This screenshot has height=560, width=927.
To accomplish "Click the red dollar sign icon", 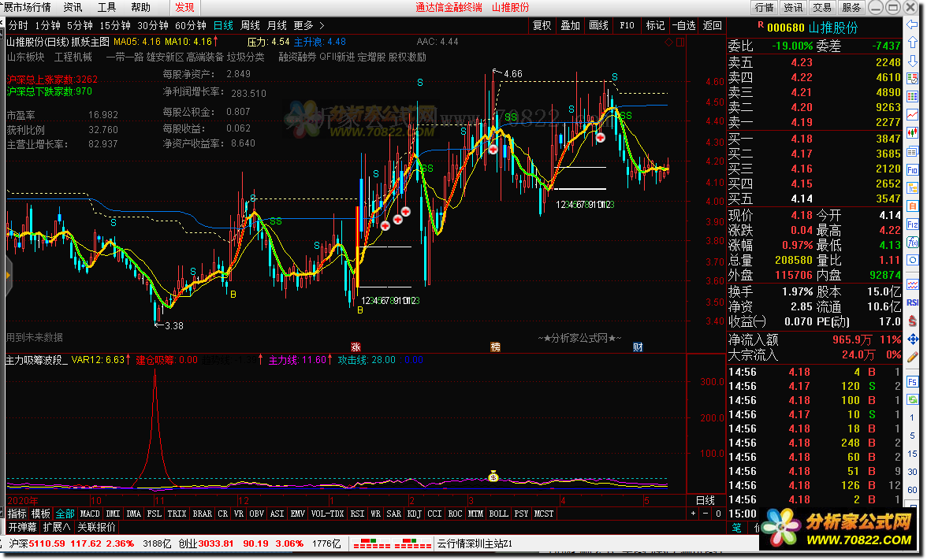I will coord(912,321).
